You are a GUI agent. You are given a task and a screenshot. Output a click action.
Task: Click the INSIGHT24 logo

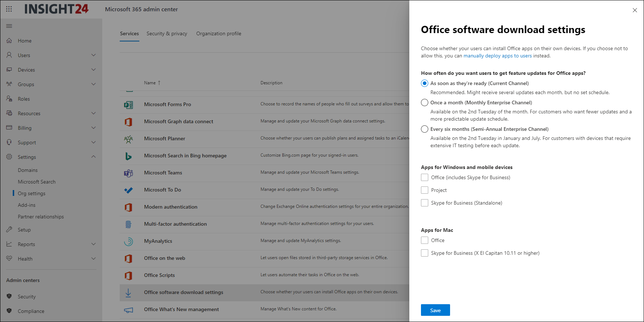[x=56, y=9]
